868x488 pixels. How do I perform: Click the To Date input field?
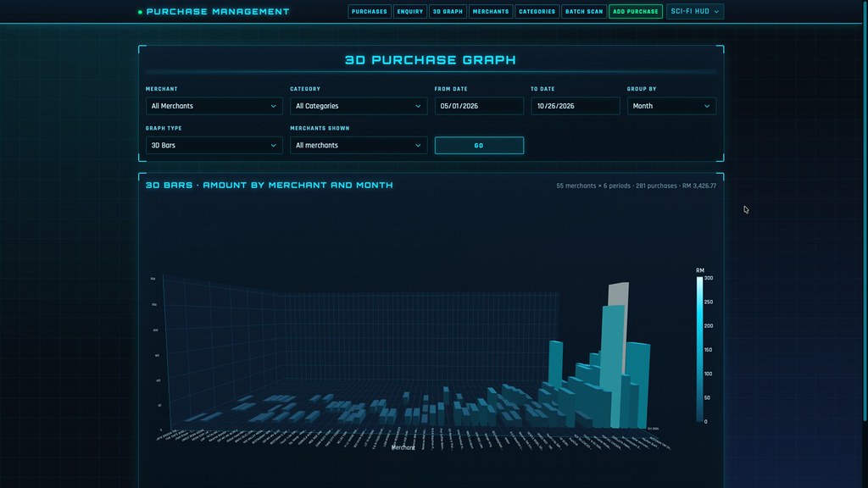tap(576, 106)
